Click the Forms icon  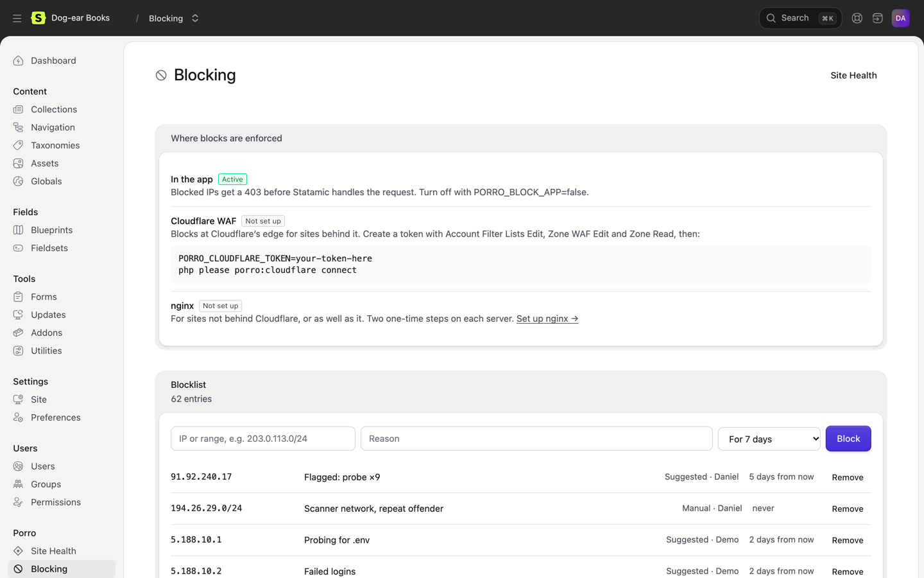tap(18, 297)
